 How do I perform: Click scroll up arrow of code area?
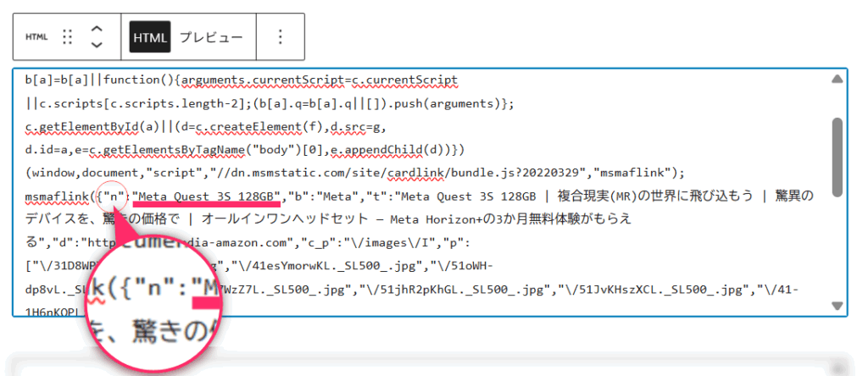837,80
